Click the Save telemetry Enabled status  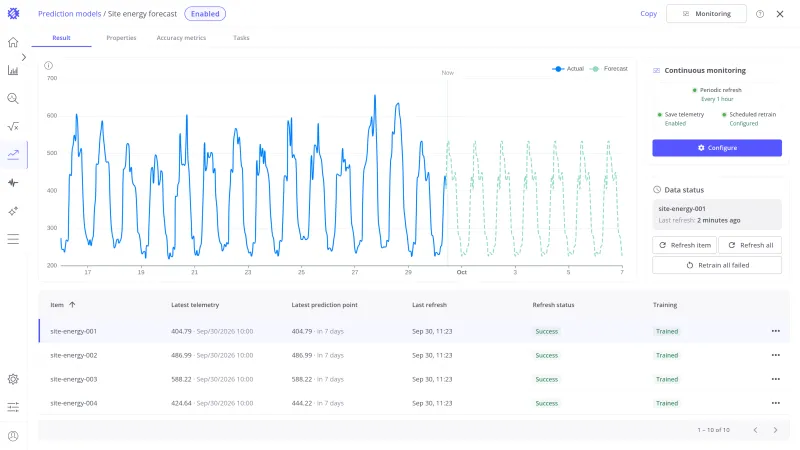681,119
